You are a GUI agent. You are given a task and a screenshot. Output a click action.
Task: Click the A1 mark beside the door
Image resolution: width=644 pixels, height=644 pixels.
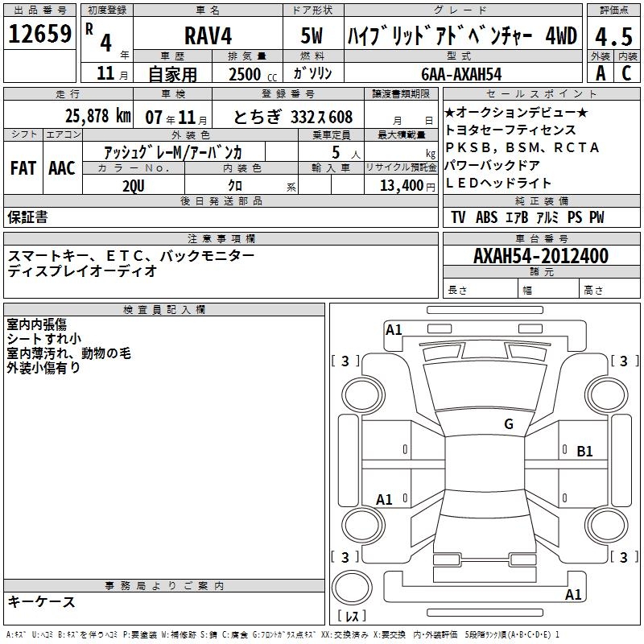(384, 499)
